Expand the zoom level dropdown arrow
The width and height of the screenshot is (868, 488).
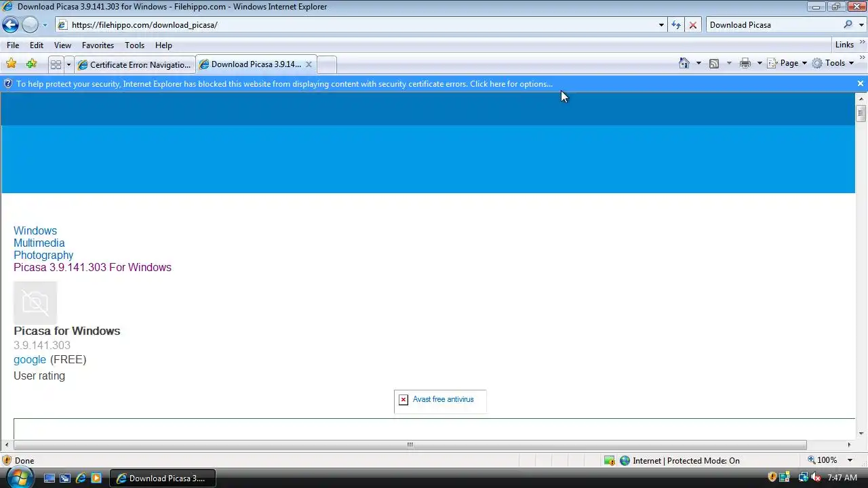(850, 460)
